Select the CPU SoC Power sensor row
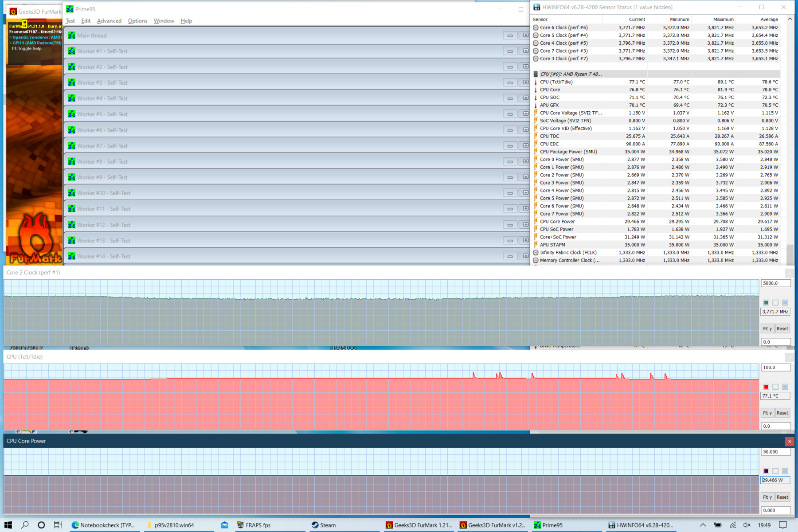The height and width of the screenshot is (532, 798). tap(656, 229)
